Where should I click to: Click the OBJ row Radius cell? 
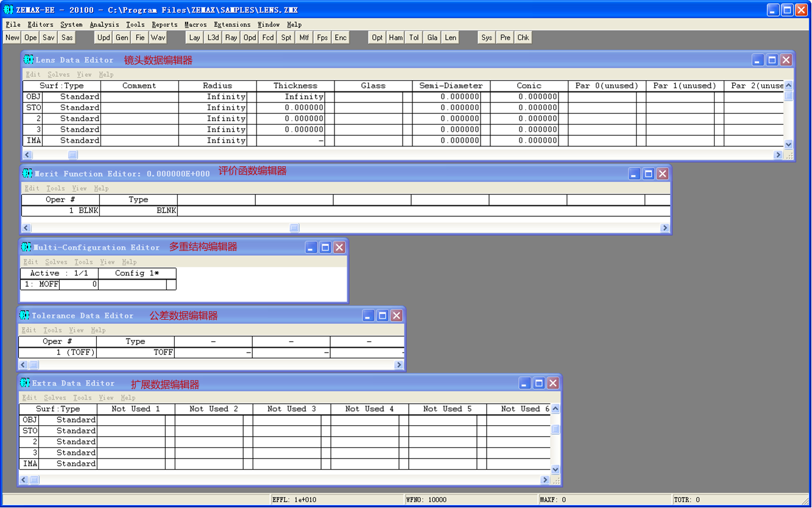click(x=213, y=97)
